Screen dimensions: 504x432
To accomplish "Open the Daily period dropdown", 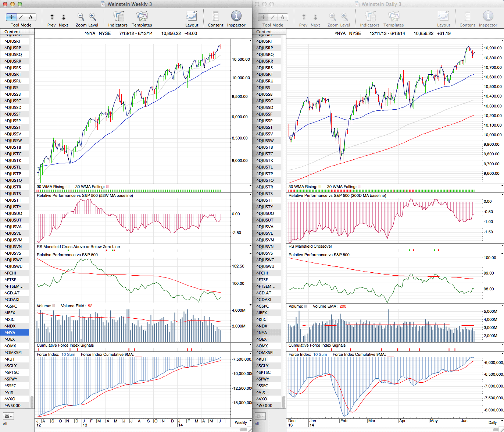I will tap(495, 422).
